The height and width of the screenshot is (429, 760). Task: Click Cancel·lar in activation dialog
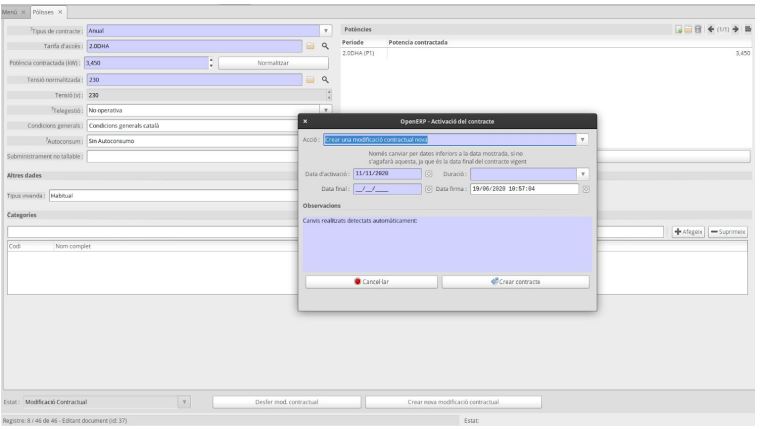coord(371,282)
